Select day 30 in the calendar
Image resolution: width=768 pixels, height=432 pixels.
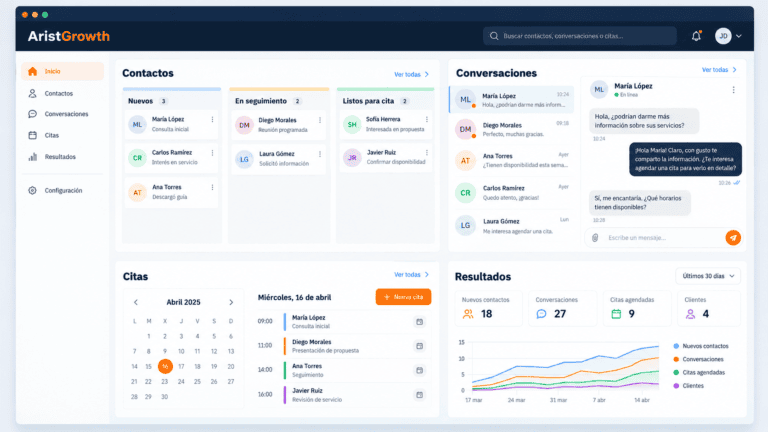coord(165,397)
